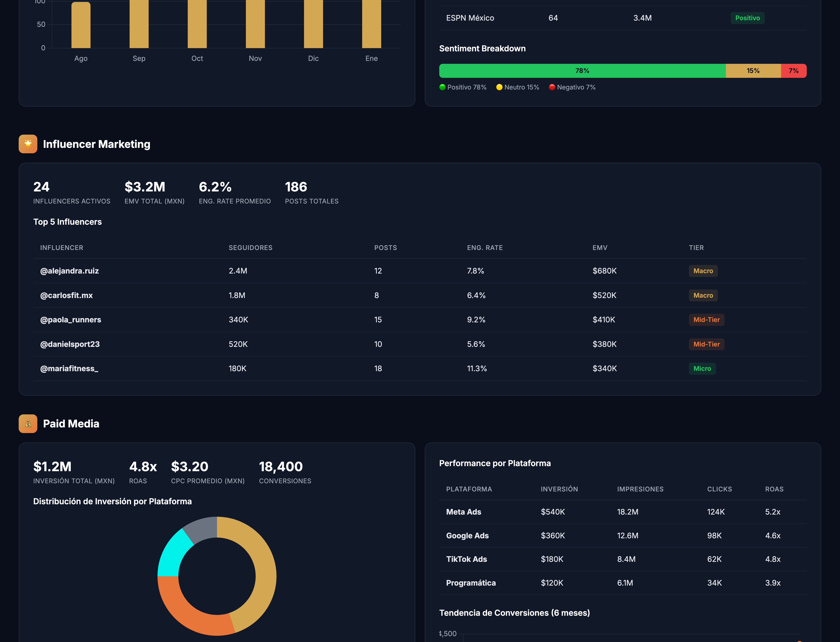The image size is (840, 642).
Task: Expand the Micro tier badge for @mariafitness_
Action: tap(702, 368)
